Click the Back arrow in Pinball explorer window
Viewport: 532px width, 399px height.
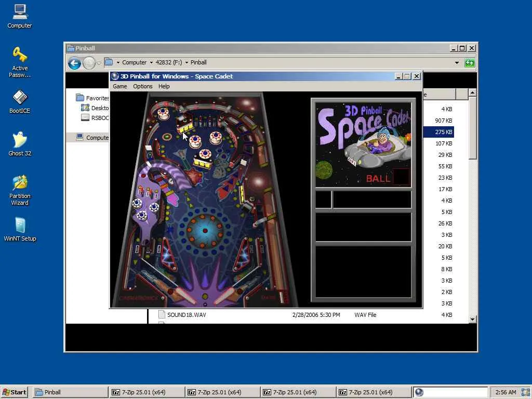pos(74,63)
